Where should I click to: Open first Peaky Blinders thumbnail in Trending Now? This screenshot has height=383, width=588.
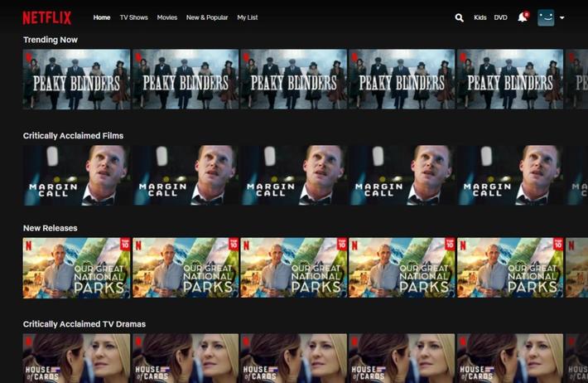(76, 80)
